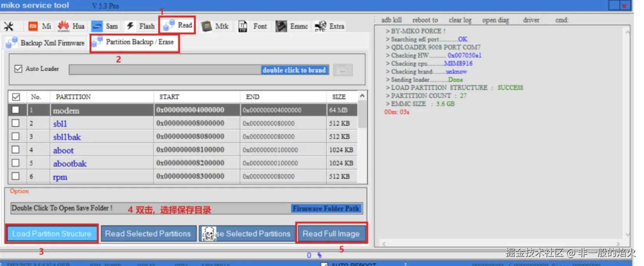Screen dimensions: 644x266
Task: Select the abootbak partition name
Action: (70, 164)
